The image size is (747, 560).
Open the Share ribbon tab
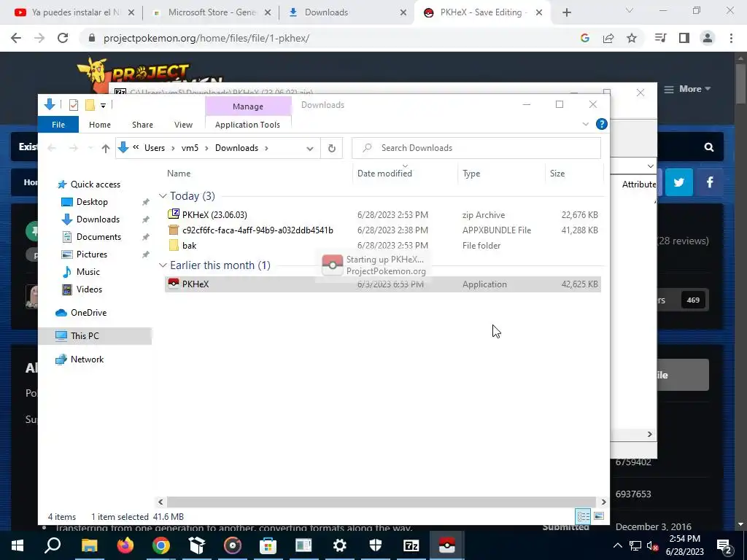pos(142,125)
